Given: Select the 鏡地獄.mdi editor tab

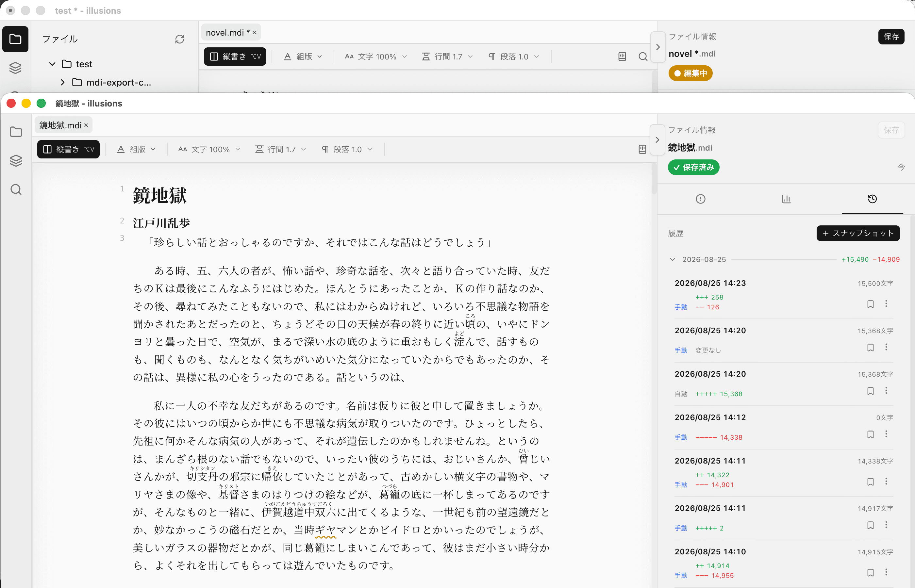Looking at the screenshot, I should pyautogui.click(x=60, y=125).
